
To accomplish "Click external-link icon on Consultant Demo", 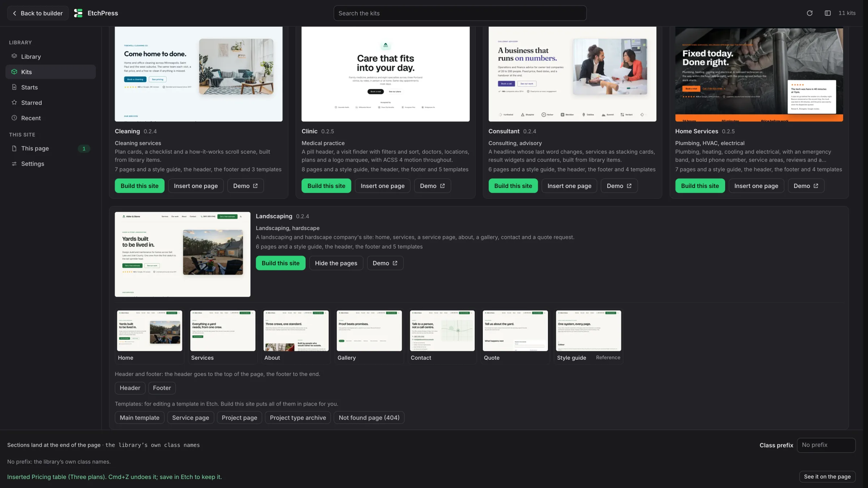I will coord(629,186).
